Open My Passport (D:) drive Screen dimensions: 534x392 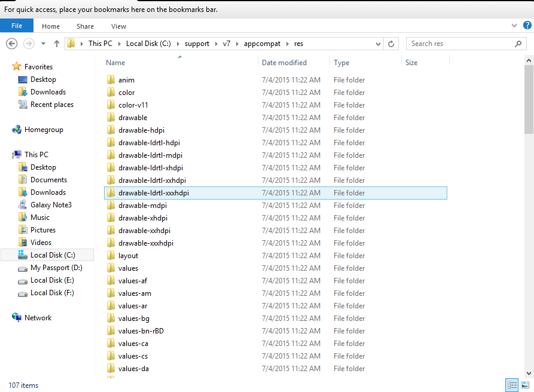[56, 268]
